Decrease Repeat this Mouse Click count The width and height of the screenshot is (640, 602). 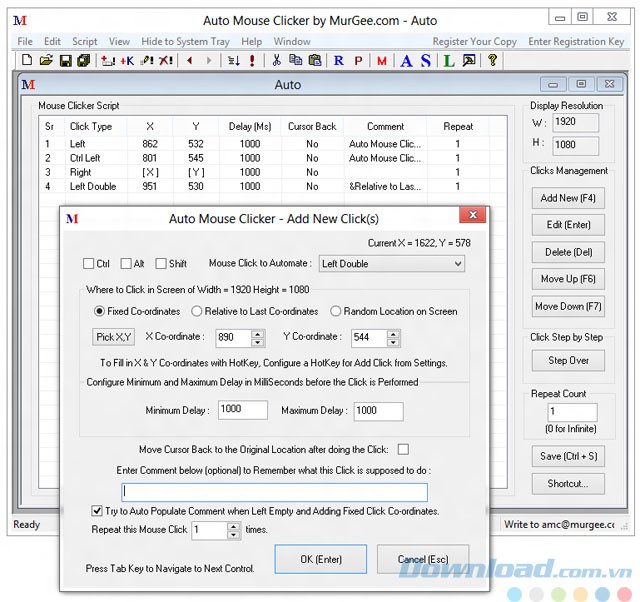[x=233, y=535]
